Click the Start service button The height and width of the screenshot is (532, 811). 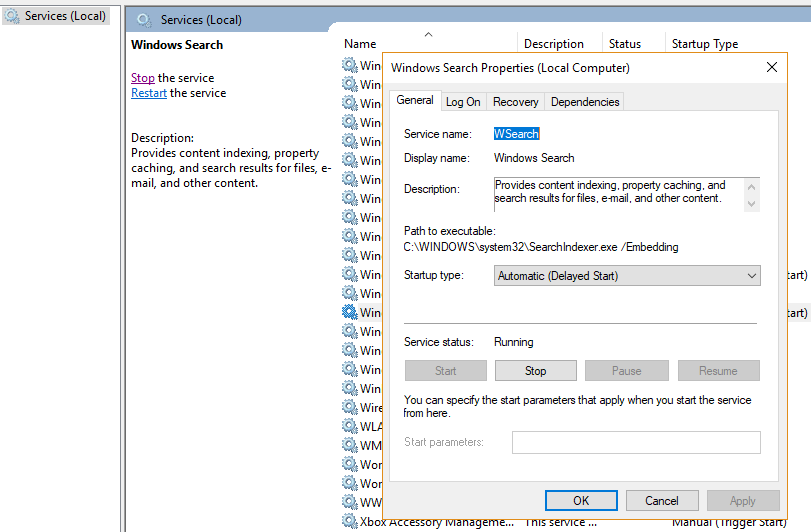point(445,371)
